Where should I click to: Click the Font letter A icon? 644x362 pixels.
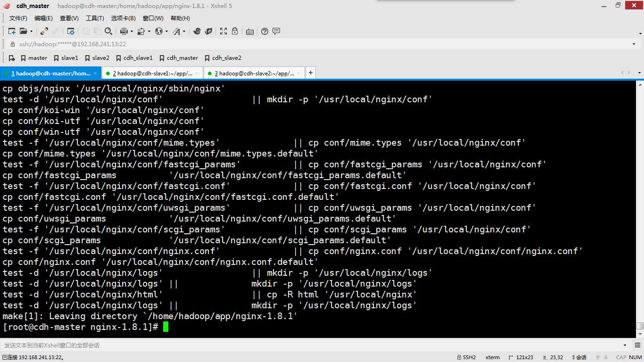pyautogui.click(x=176, y=31)
